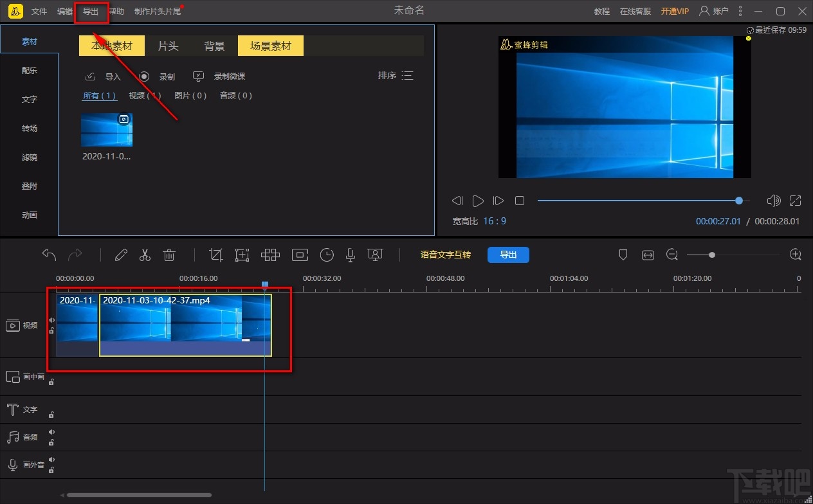Click the blue 导出 export button

(508, 255)
